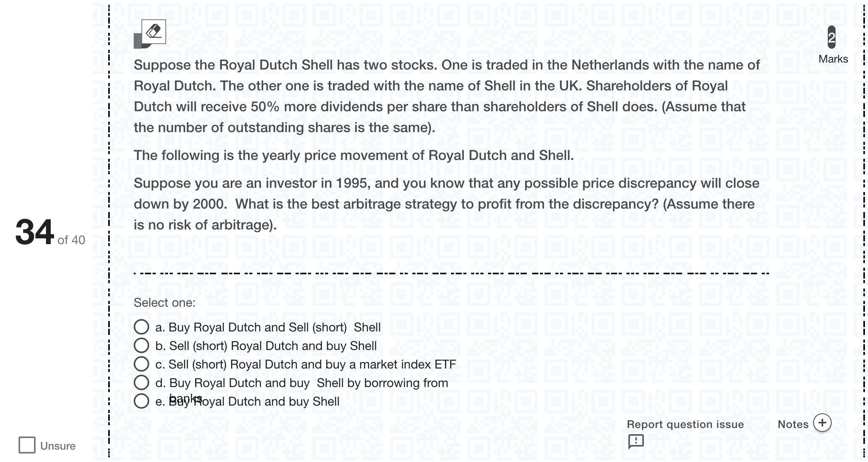Click the 2 marks badge
The height and width of the screenshot is (462, 868).
click(x=831, y=37)
